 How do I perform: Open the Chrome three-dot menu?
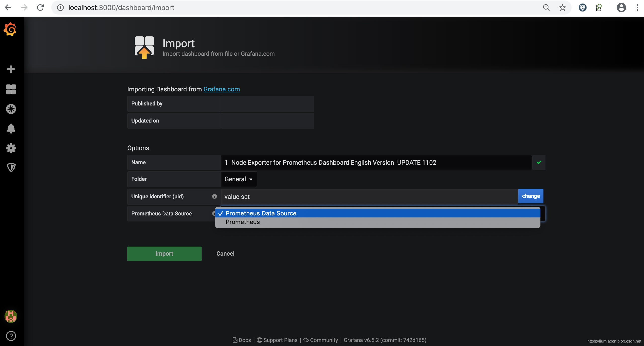tap(637, 8)
